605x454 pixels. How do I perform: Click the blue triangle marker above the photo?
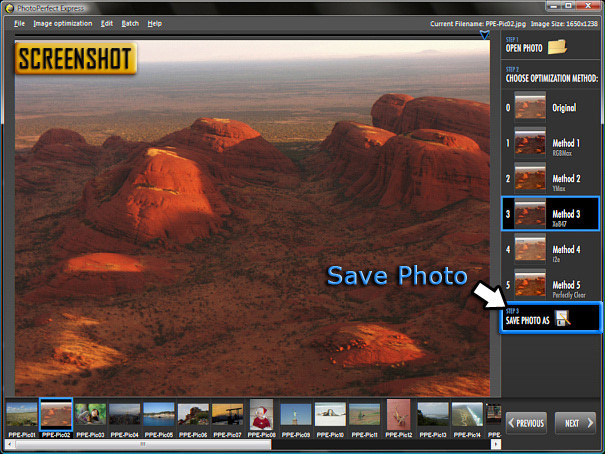pyautogui.click(x=485, y=35)
